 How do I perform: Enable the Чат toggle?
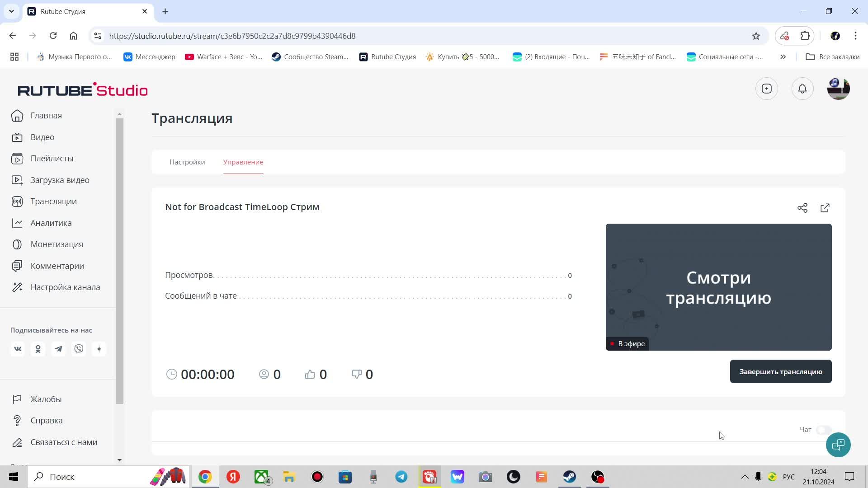pos(824,430)
